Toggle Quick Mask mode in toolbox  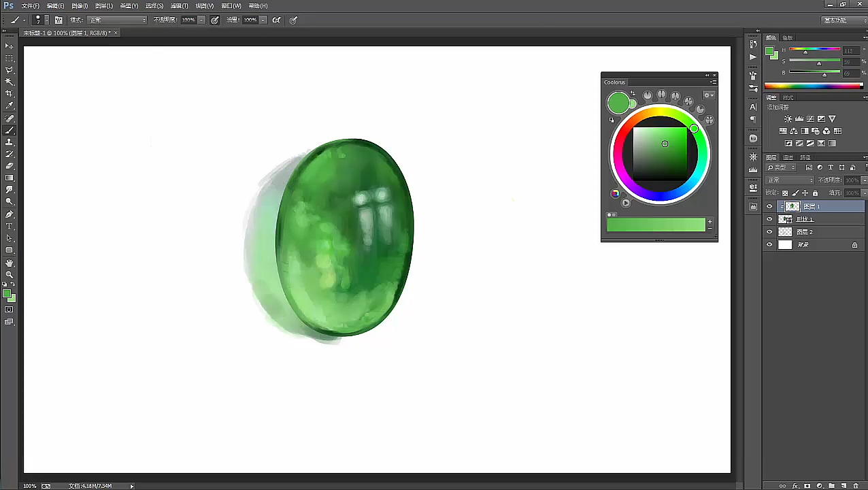[x=10, y=310]
